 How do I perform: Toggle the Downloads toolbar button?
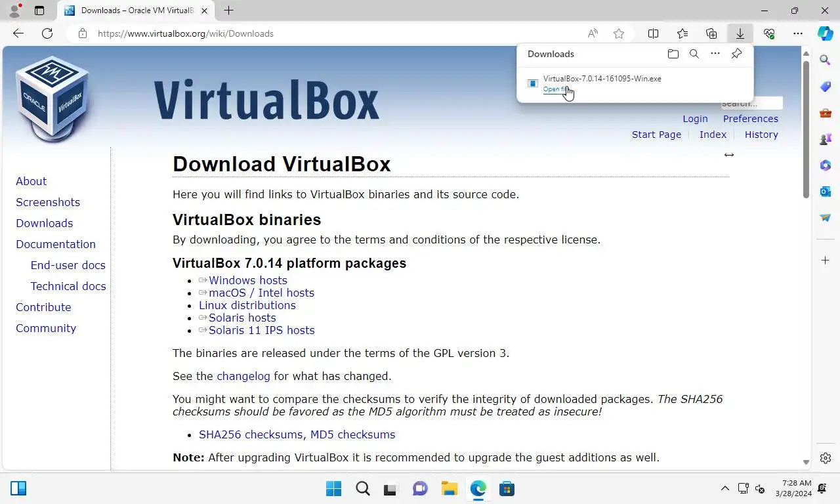[740, 33]
